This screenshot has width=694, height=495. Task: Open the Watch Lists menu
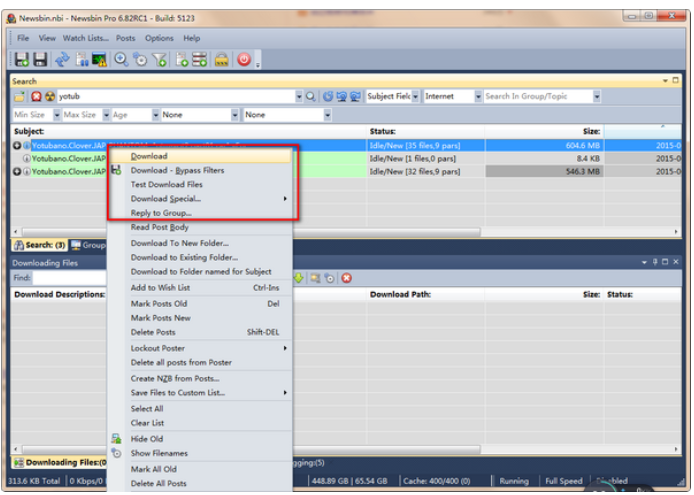(x=85, y=39)
